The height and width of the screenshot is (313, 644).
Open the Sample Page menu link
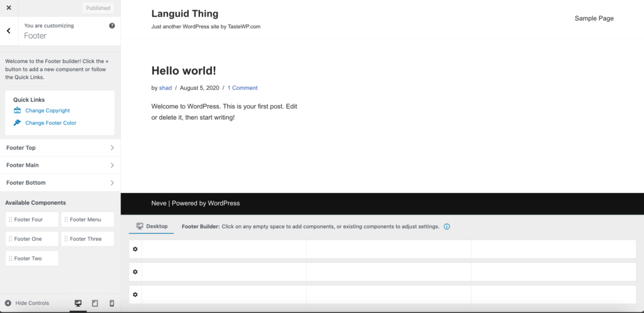[594, 18]
